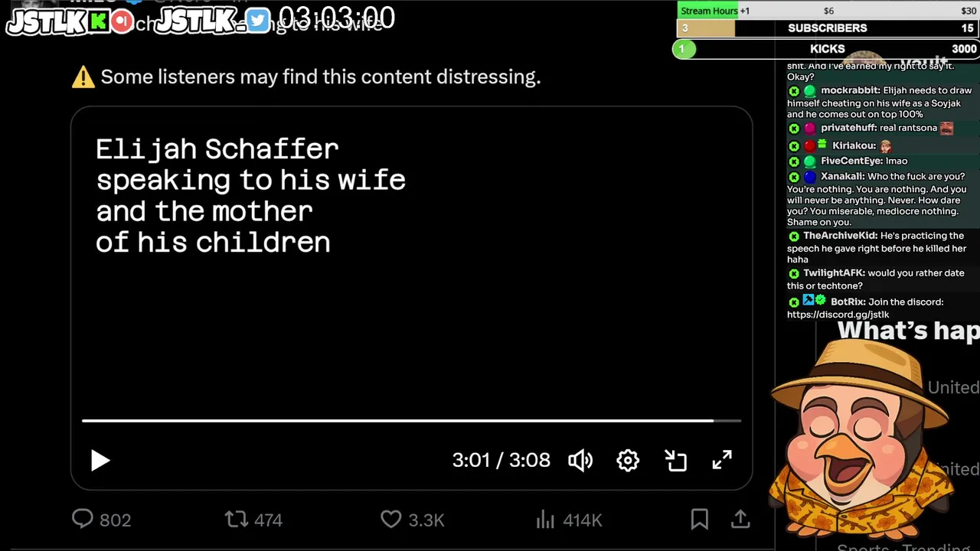Click the SUBSCRIBERS goal bar

(827, 28)
